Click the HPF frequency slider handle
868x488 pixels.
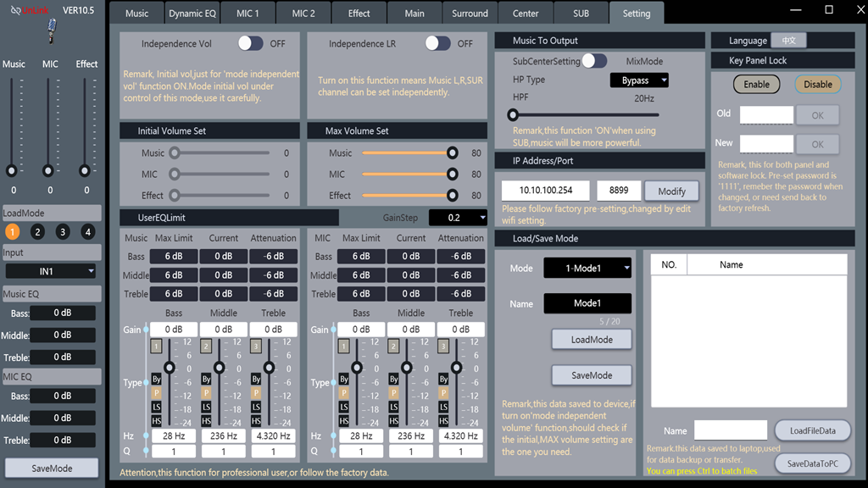tap(513, 114)
